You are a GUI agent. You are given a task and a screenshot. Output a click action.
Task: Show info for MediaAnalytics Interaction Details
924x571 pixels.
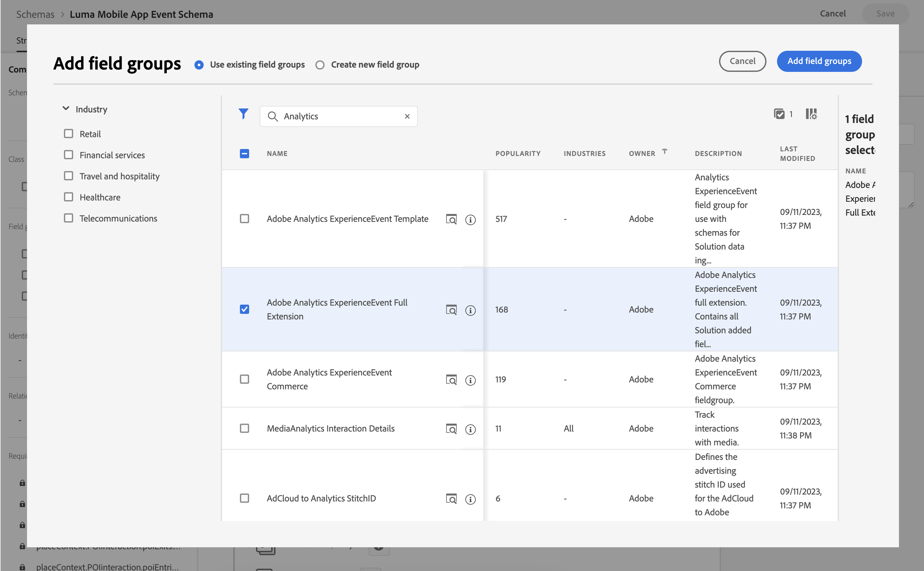[470, 429]
